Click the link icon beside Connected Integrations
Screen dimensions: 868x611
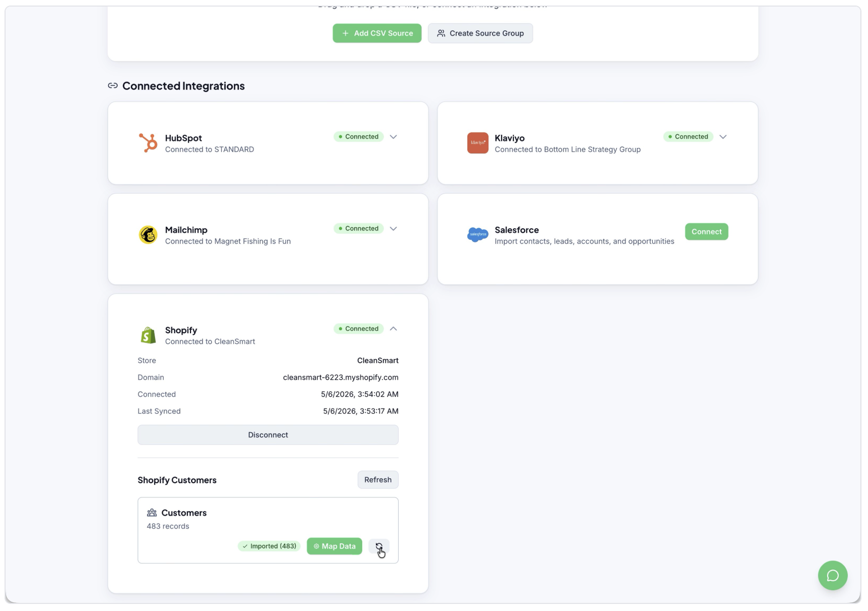113,86
